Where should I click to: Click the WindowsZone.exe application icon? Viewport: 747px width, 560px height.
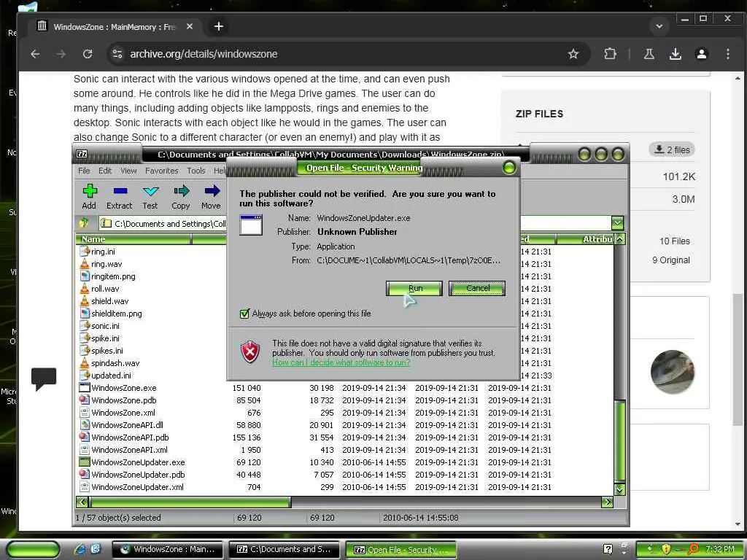[x=85, y=388]
